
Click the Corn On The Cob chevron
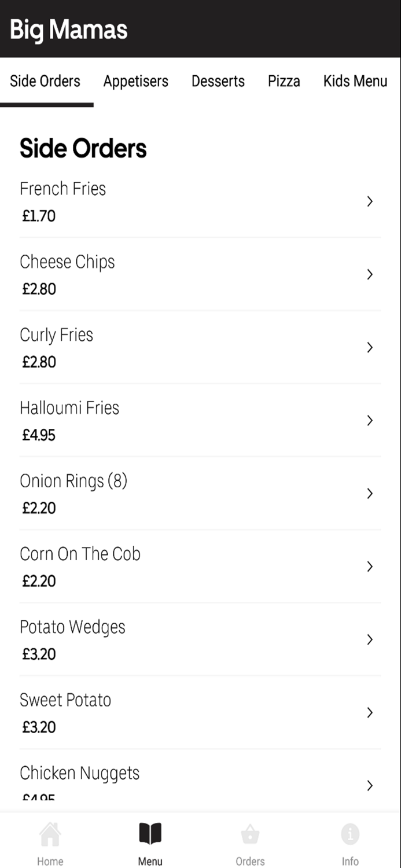370,567
